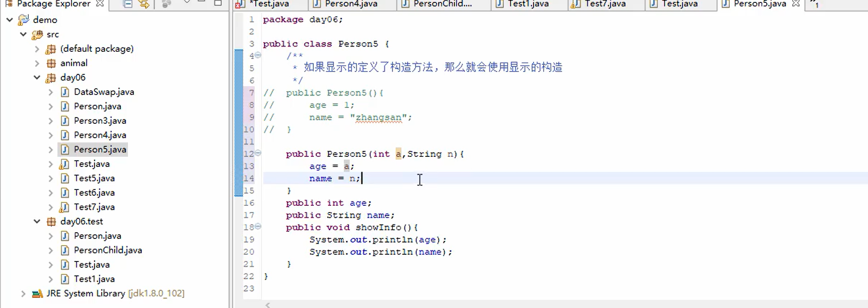Image resolution: width=868 pixels, height=308 pixels.
Task: Expand the animal package node
Action: 37,63
